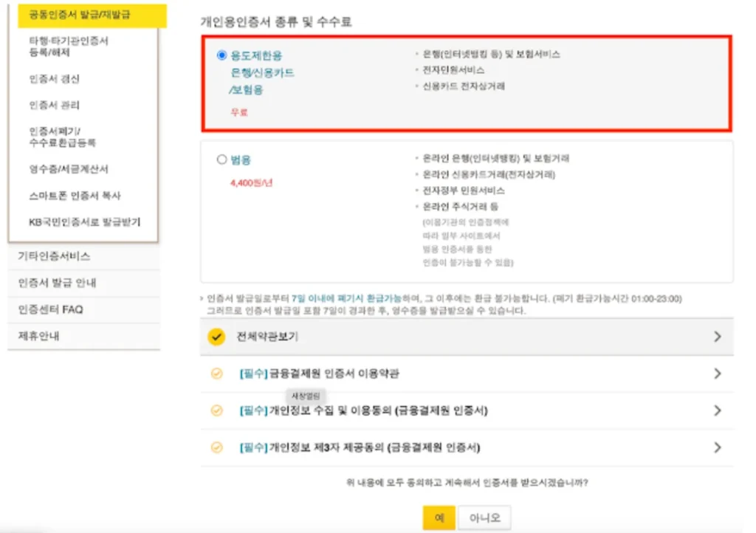
Task: Open 인증센터 FAQ sidebar section
Action: coord(84,309)
